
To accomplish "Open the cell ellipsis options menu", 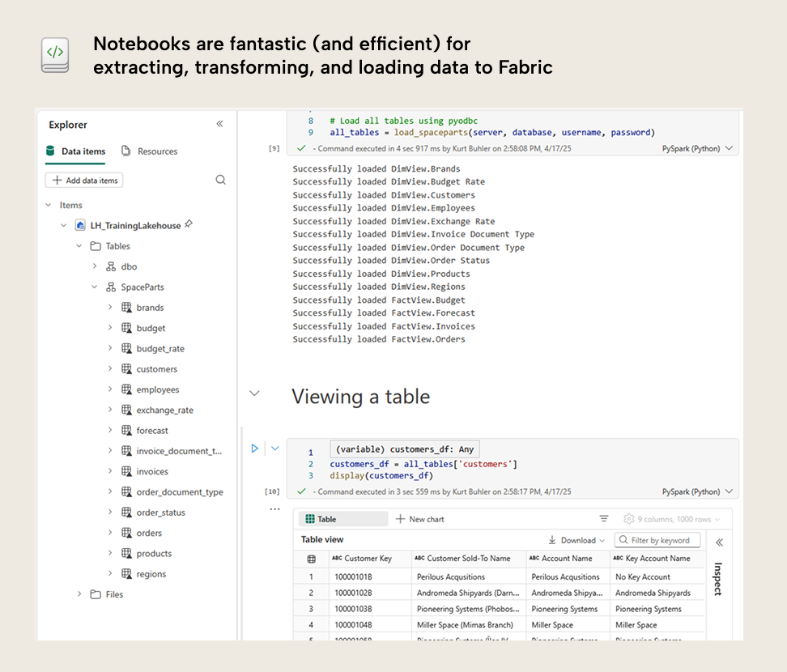I will tap(271, 508).
